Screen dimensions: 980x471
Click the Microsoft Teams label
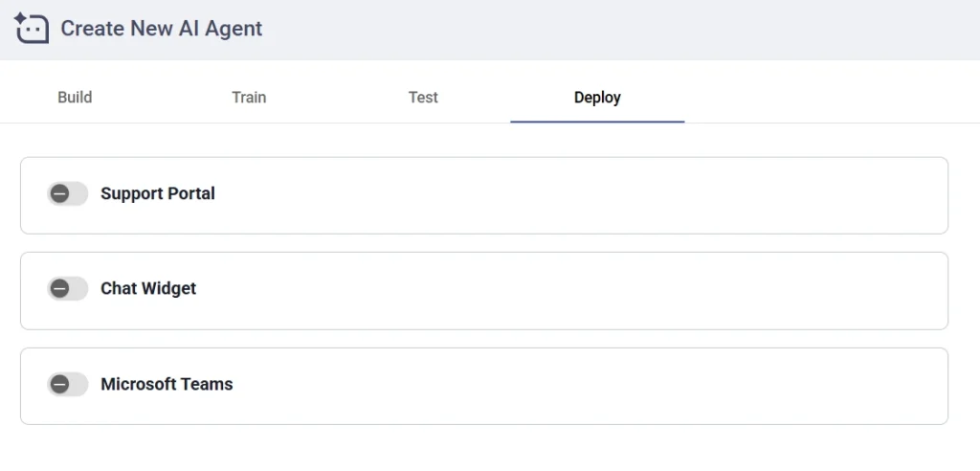(167, 384)
